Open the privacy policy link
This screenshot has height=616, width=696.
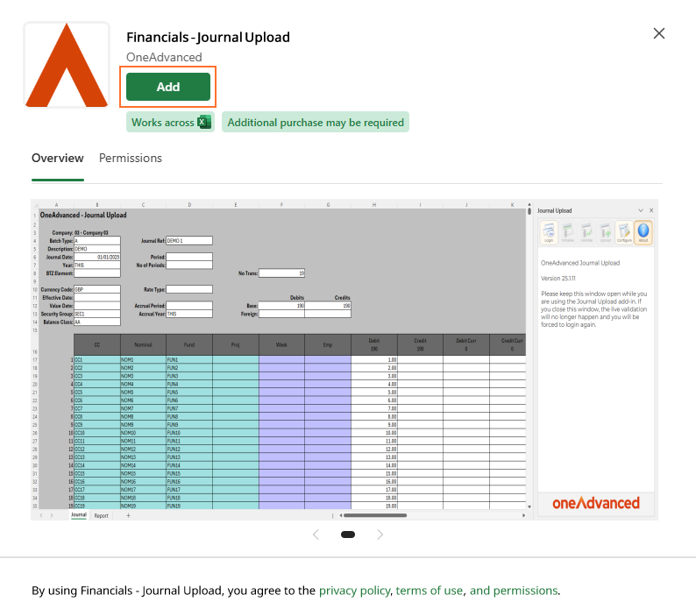(354, 591)
